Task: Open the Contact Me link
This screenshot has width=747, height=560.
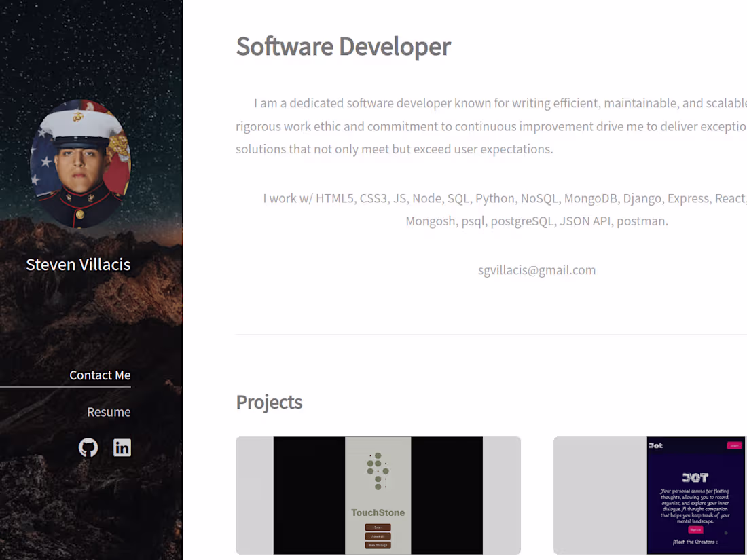Action: tap(100, 375)
